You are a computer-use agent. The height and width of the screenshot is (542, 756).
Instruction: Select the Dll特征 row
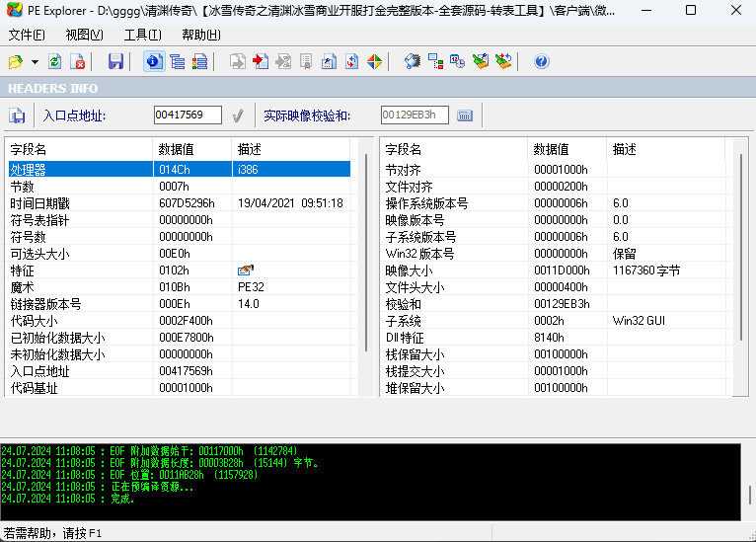click(x=555, y=338)
